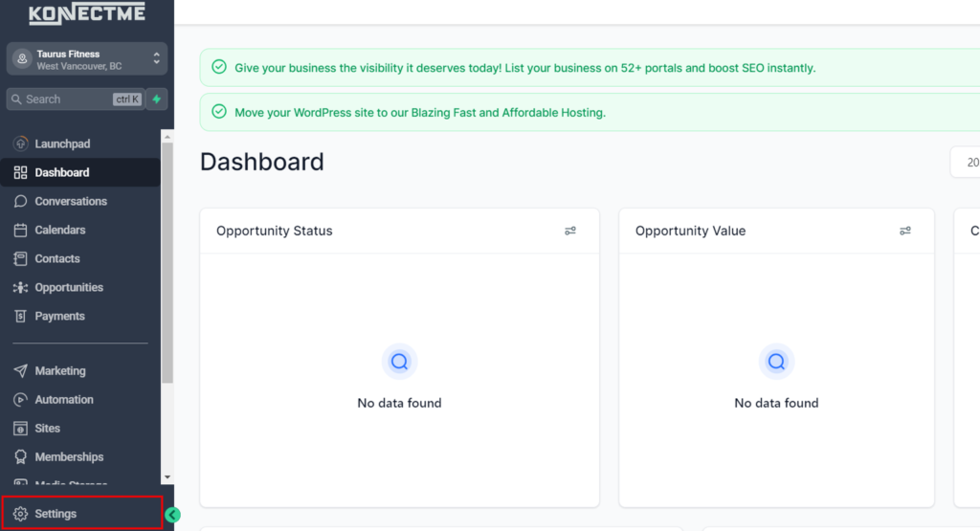Open Opportunity Value filter settings
This screenshot has width=980, height=531.
(905, 231)
